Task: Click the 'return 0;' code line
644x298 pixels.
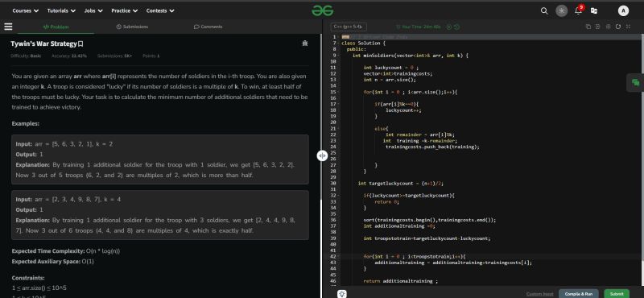Action: point(387,202)
